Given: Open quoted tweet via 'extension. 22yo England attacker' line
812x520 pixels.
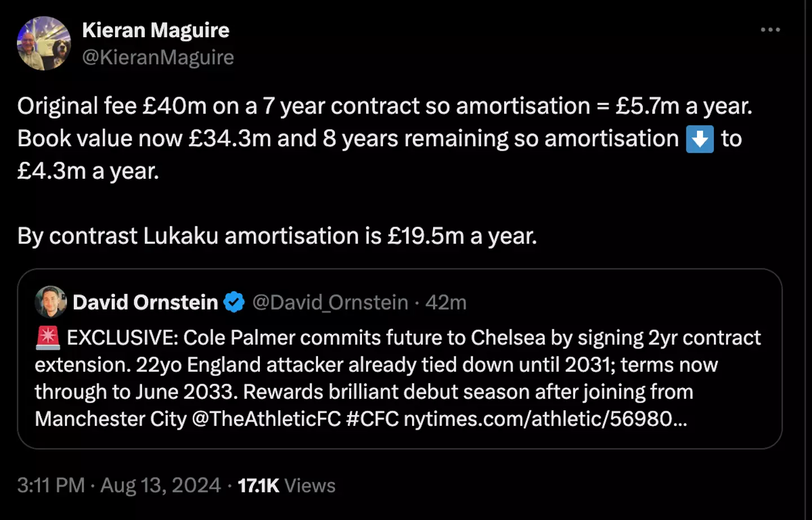Looking at the screenshot, I should [376, 365].
